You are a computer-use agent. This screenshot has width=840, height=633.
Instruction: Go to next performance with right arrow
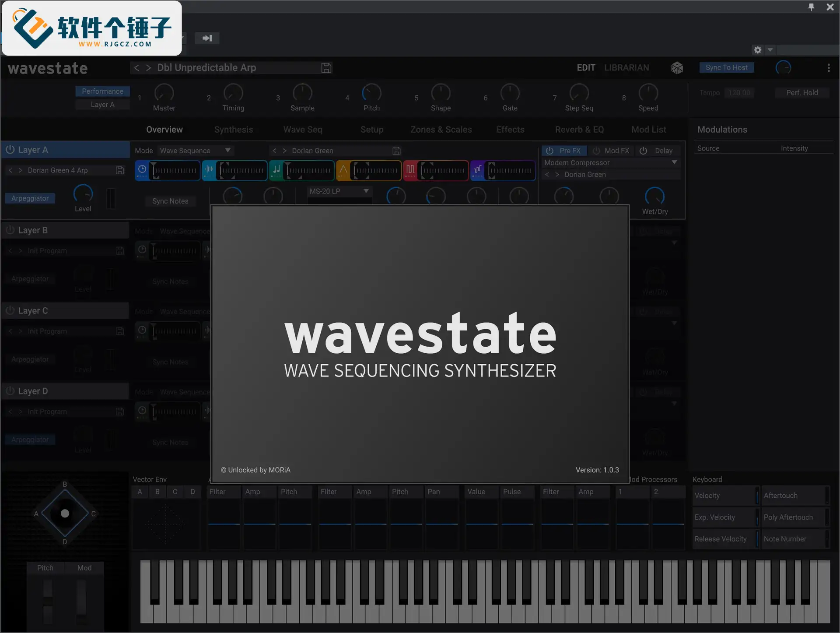[x=149, y=68]
